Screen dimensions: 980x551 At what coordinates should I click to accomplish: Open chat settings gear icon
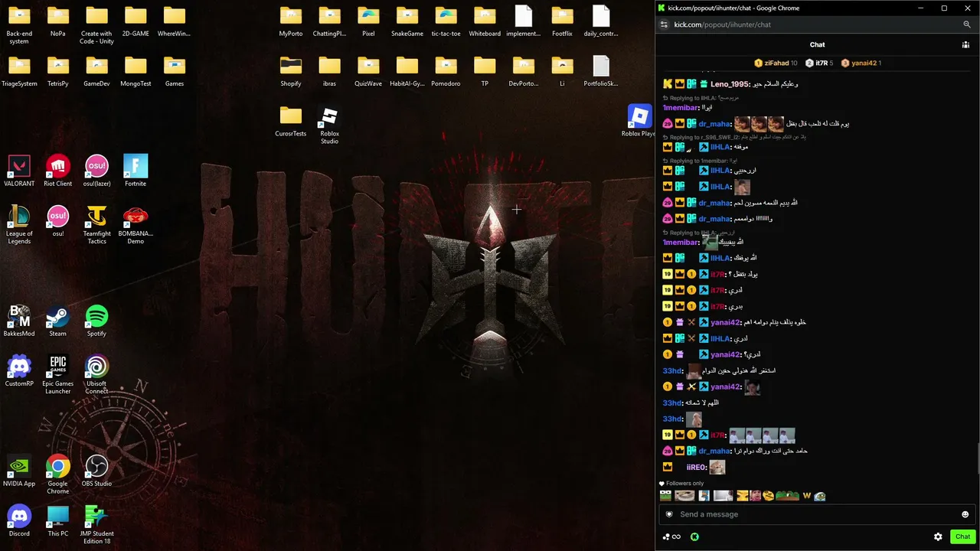[x=938, y=536]
